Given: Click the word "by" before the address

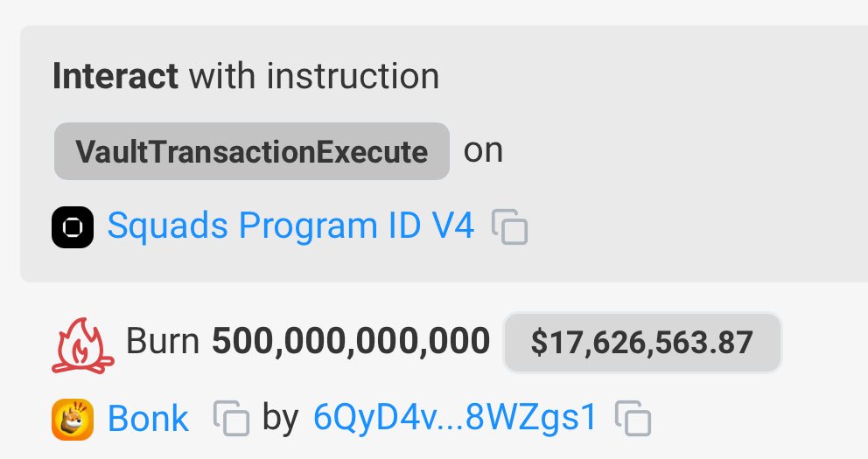Looking at the screenshot, I should (281, 419).
